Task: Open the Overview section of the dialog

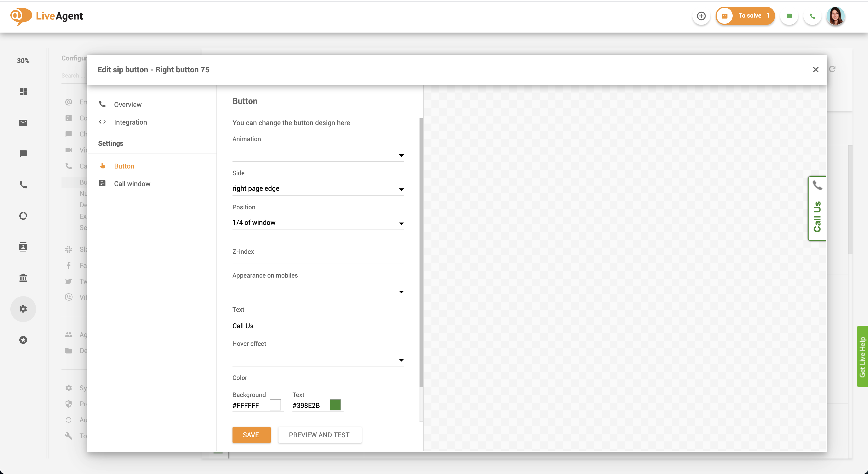Action: (128, 104)
